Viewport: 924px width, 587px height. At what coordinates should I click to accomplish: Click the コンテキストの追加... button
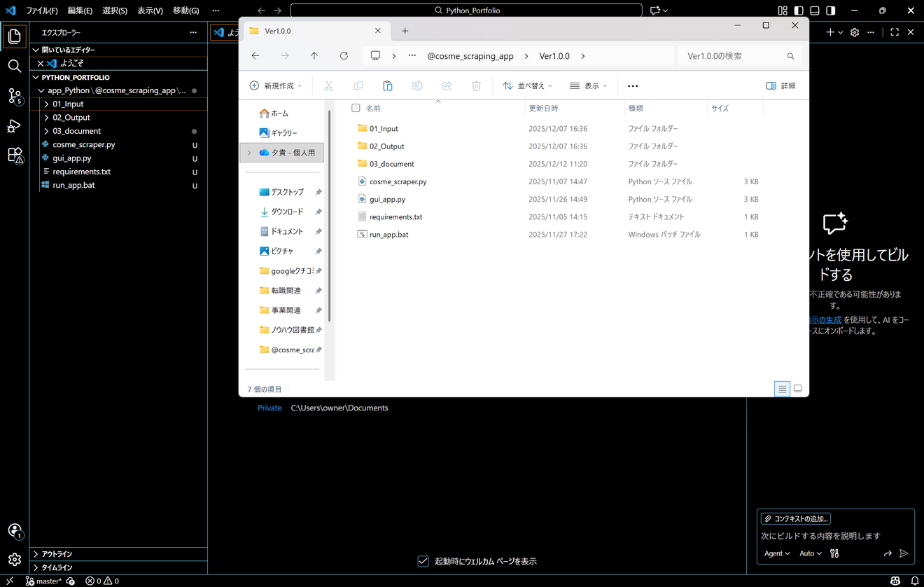click(x=796, y=519)
